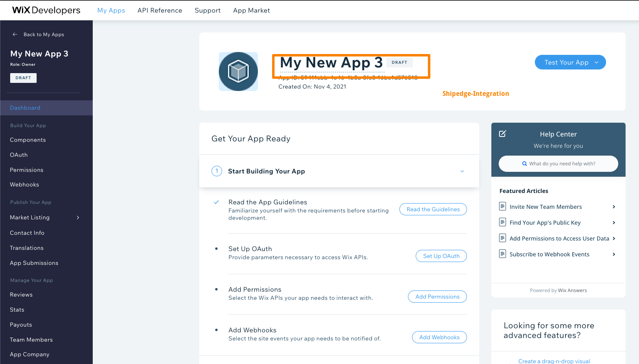Open API Reference in top navigation
This screenshot has height=364, width=639.
(x=160, y=11)
